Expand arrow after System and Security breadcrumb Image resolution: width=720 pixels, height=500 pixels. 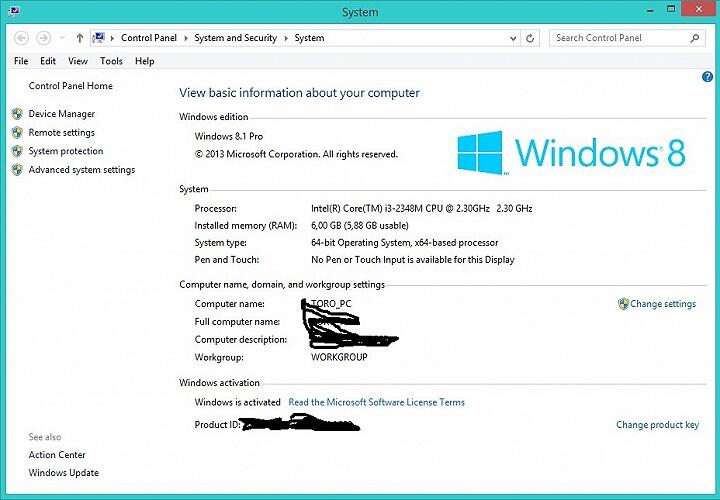[286, 39]
